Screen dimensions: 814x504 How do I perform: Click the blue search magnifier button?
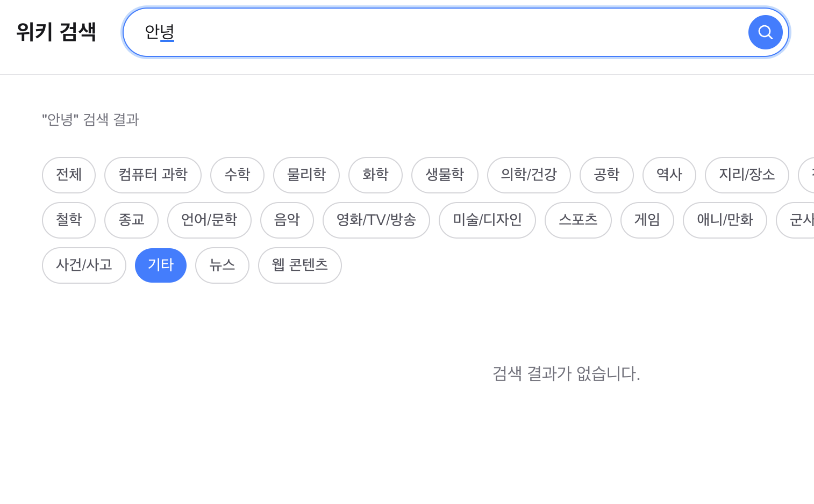(765, 32)
